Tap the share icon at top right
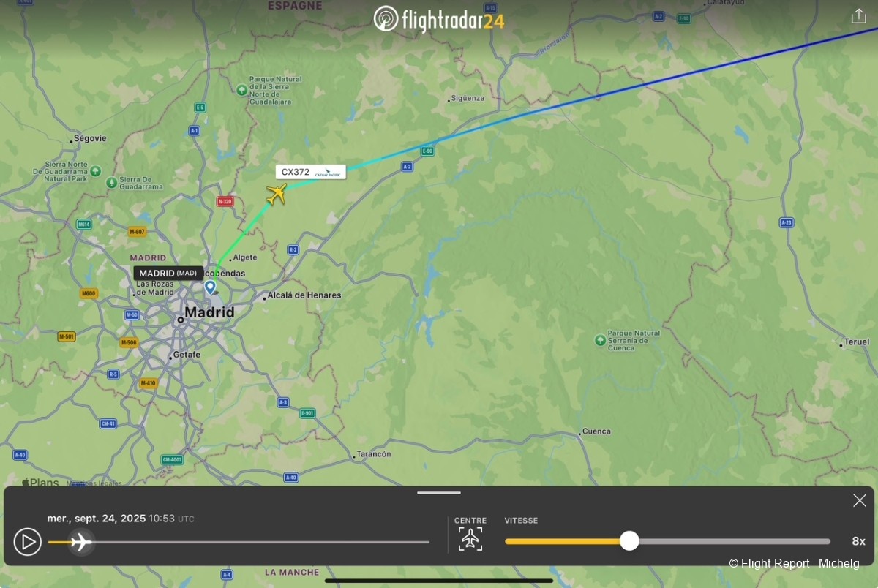 click(x=859, y=16)
